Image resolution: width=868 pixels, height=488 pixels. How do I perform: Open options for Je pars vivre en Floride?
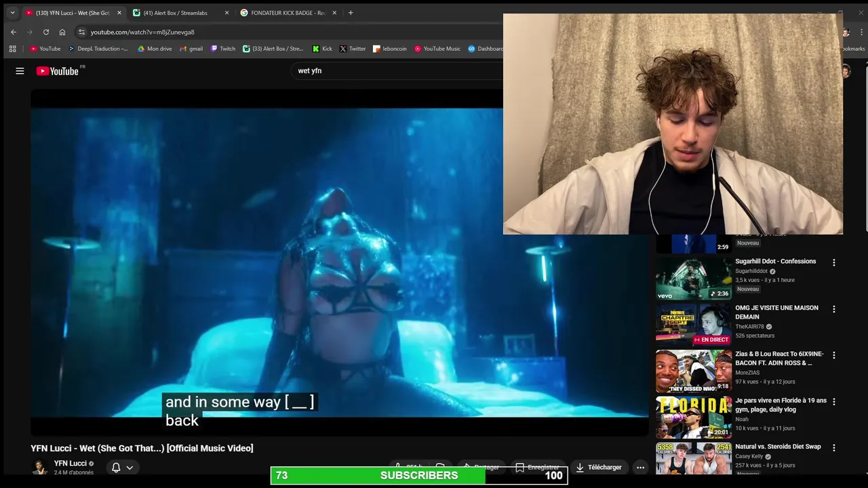coord(834,401)
